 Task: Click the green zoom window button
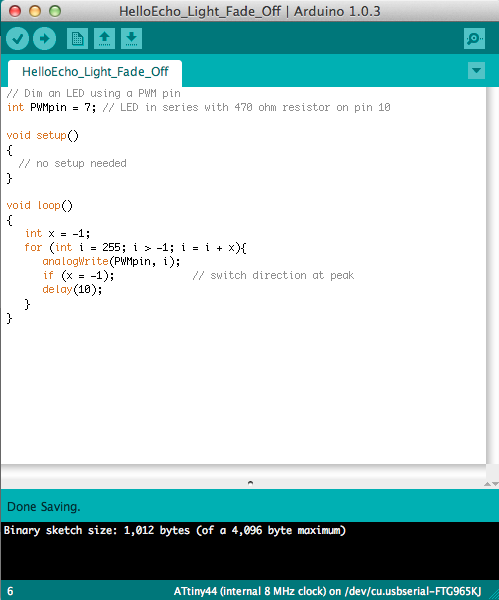point(55,11)
